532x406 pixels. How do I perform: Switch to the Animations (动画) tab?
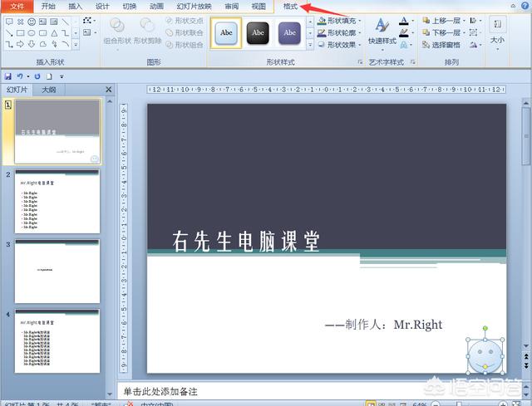coord(156,7)
